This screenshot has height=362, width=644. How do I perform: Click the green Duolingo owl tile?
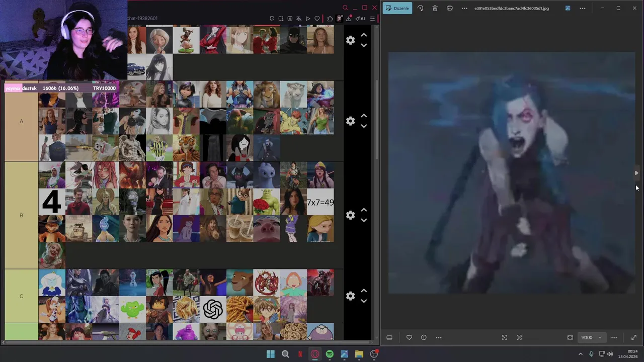click(x=132, y=309)
